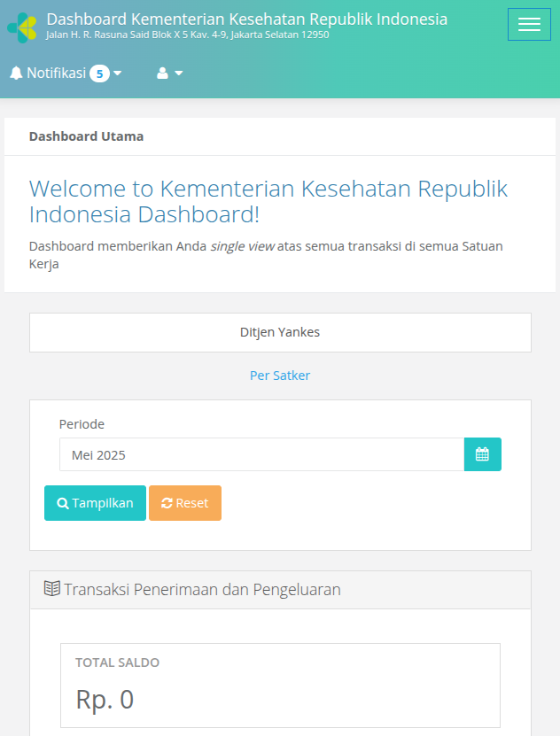Viewport: 560px width, 736px height.
Task: Open the Notifikasi dropdown
Action: click(x=66, y=74)
